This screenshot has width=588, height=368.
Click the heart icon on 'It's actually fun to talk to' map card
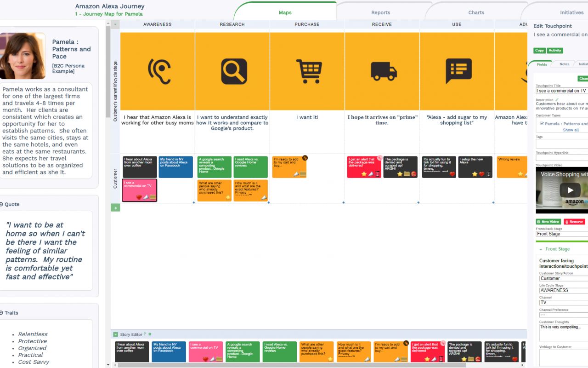pyautogui.click(x=452, y=174)
